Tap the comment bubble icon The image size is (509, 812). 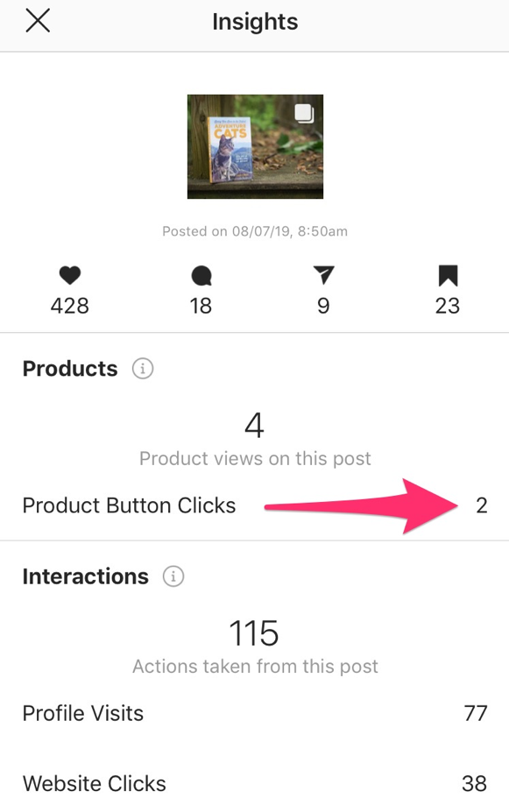(201, 276)
